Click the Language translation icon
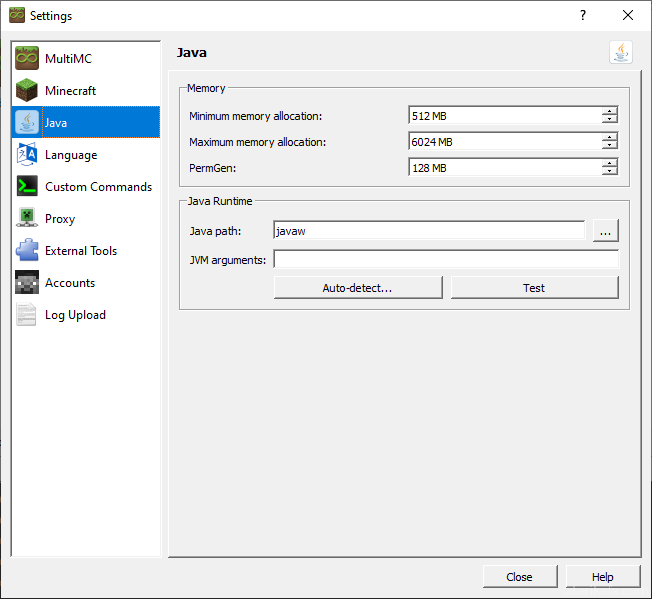 click(27, 154)
